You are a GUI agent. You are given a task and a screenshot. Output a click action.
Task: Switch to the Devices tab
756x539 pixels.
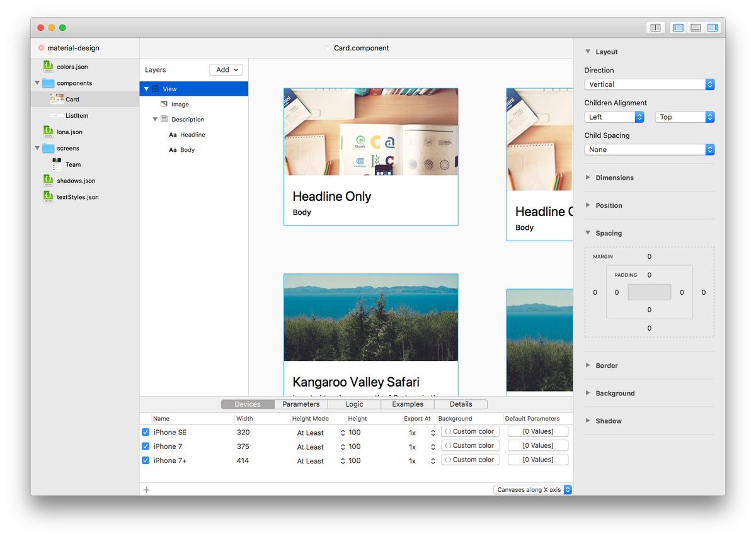[x=248, y=404]
